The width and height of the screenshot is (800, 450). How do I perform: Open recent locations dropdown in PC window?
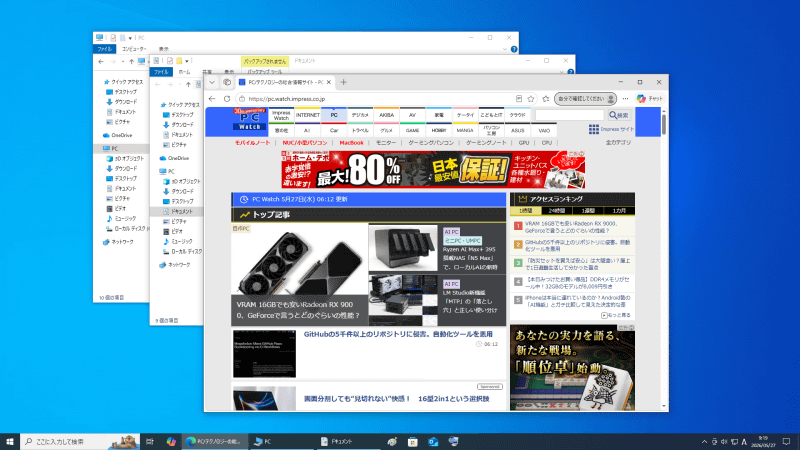tap(122, 62)
